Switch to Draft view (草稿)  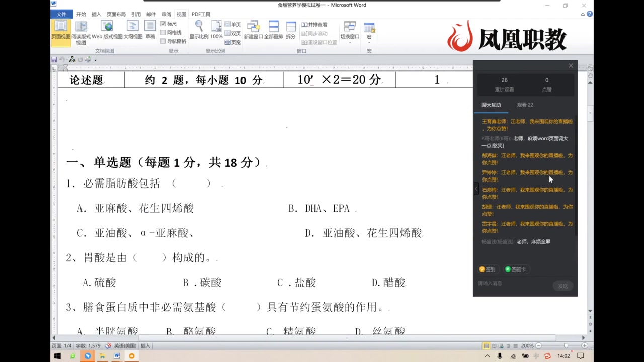point(150,30)
